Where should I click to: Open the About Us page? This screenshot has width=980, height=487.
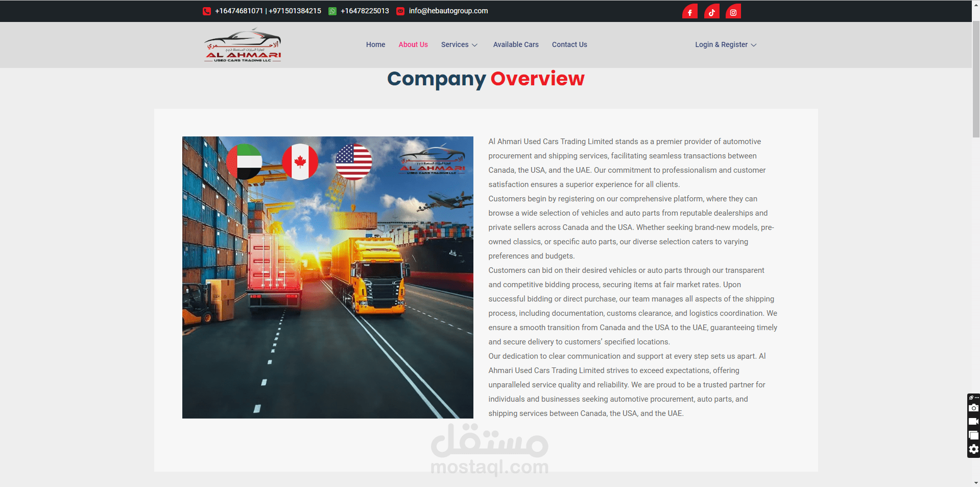tap(413, 44)
